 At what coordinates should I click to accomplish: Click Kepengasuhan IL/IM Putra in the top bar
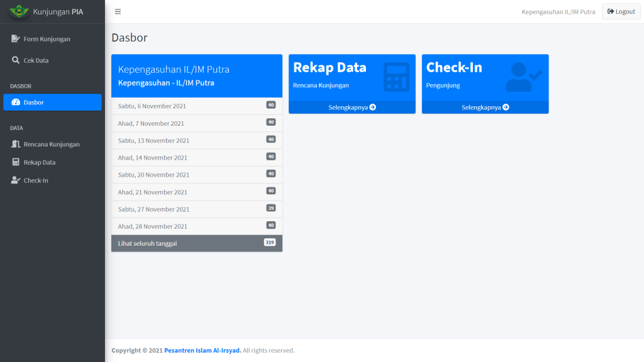pos(558,12)
